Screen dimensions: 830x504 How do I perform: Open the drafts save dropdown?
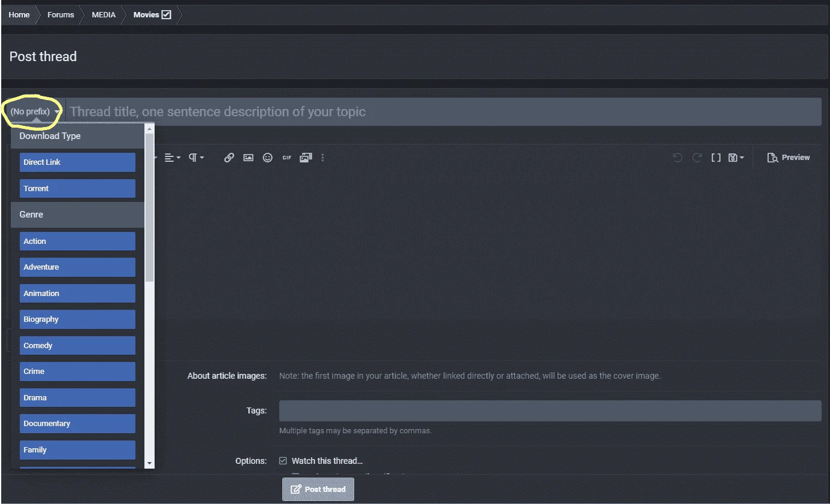(736, 158)
